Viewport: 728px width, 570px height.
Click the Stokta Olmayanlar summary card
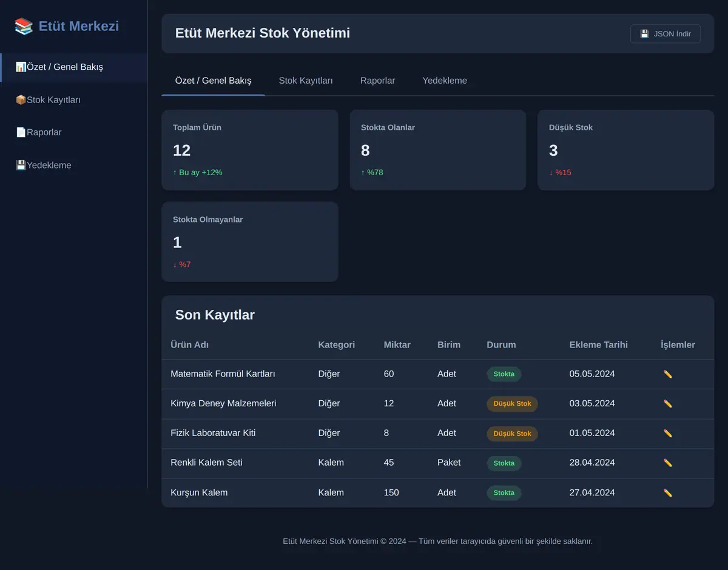[x=249, y=242]
